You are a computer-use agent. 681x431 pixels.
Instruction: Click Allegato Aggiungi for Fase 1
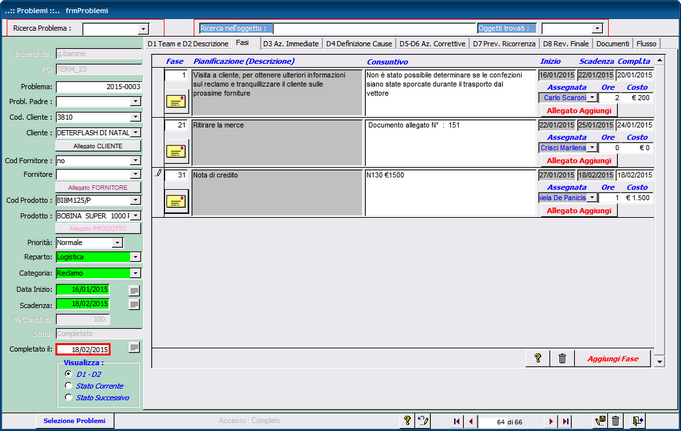pos(579,111)
